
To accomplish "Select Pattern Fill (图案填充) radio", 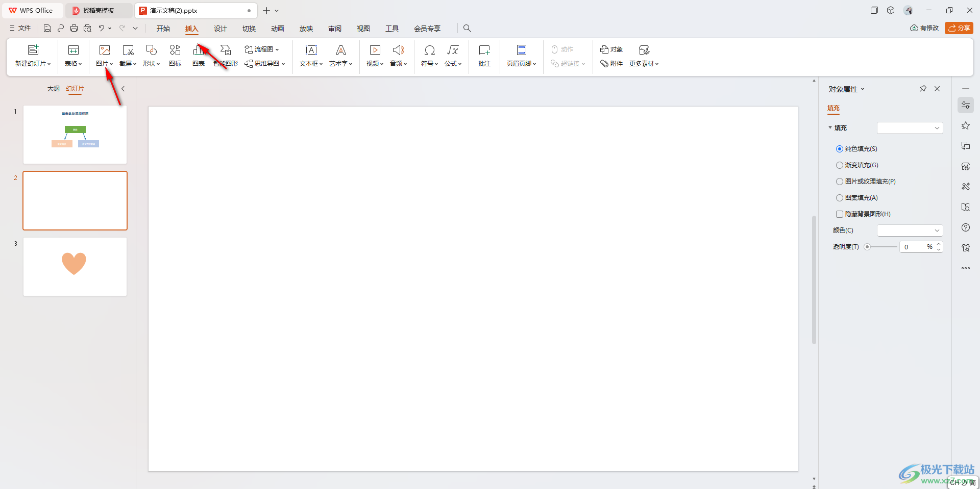I will click(x=840, y=198).
